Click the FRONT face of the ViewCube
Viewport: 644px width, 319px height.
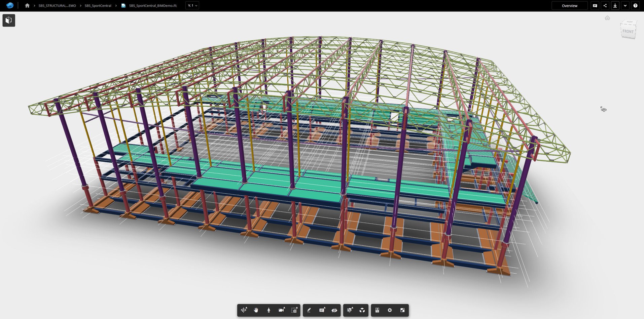click(629, 31)
